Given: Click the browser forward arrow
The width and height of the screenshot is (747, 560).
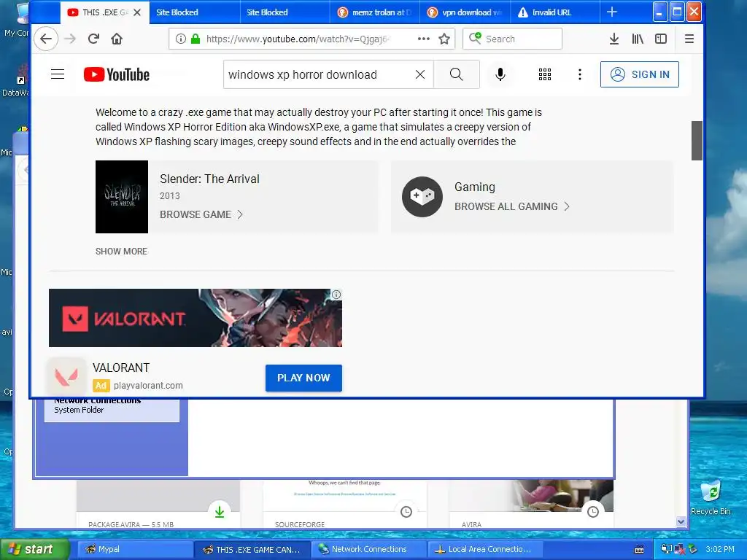Looking at the screenshot, I should click(x=70, y=39).
